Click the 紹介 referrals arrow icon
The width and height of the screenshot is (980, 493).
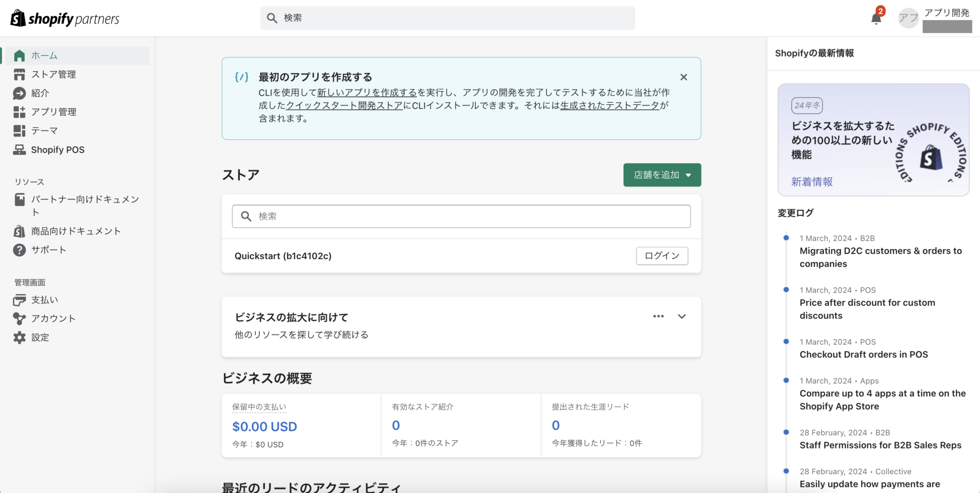(19, 93)
